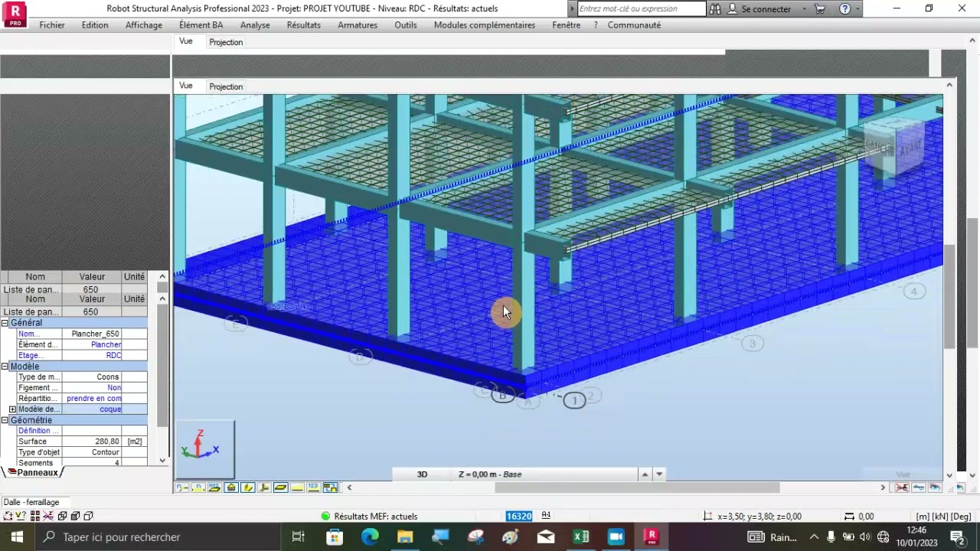Screen dimensions: 980x551
Task: Open the Analyse menu
Action: point(255,25)
